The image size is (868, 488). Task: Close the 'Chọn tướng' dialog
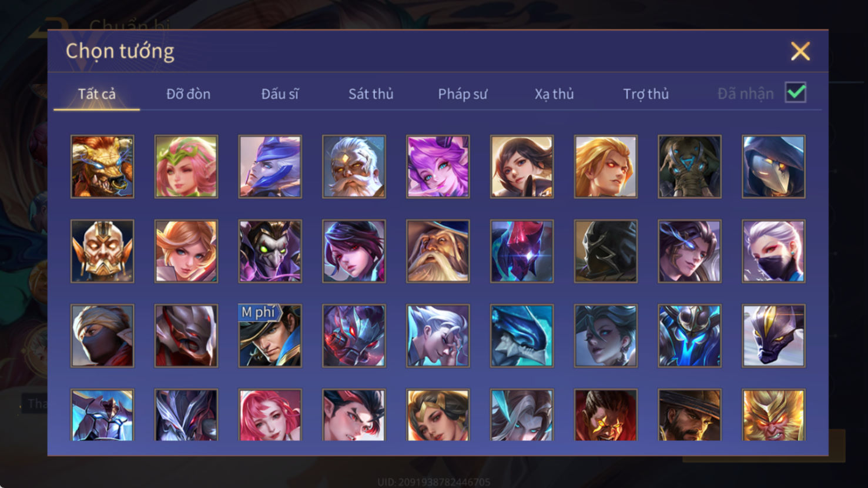click(x=800, y=51)
